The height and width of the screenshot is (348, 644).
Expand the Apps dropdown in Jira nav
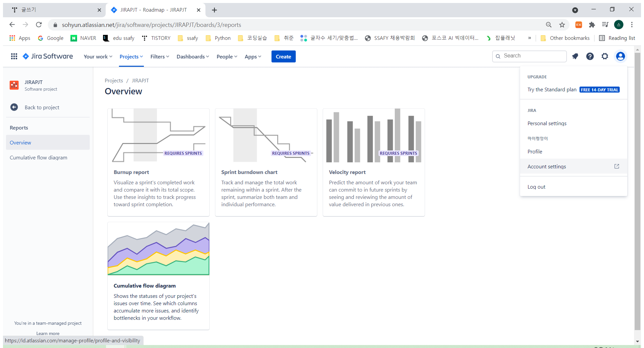coord(253,56)
